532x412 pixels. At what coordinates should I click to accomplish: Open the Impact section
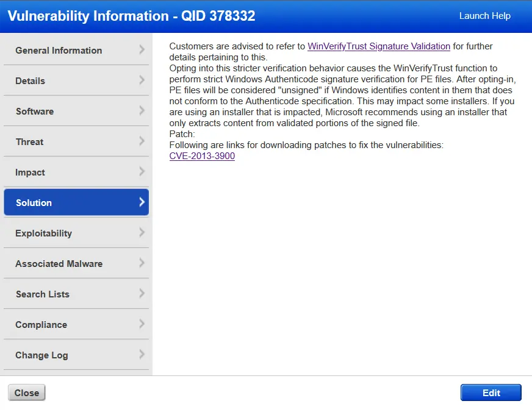tap(76, 172)
